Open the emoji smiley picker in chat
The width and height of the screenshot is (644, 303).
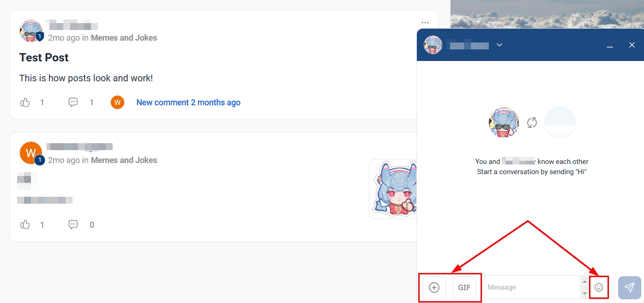[x=599, y=287]
